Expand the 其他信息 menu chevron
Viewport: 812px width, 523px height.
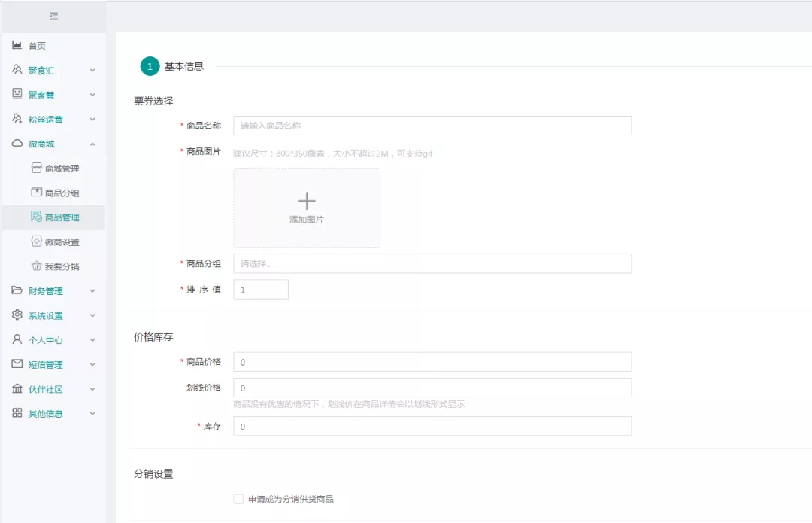pos(92,413)
